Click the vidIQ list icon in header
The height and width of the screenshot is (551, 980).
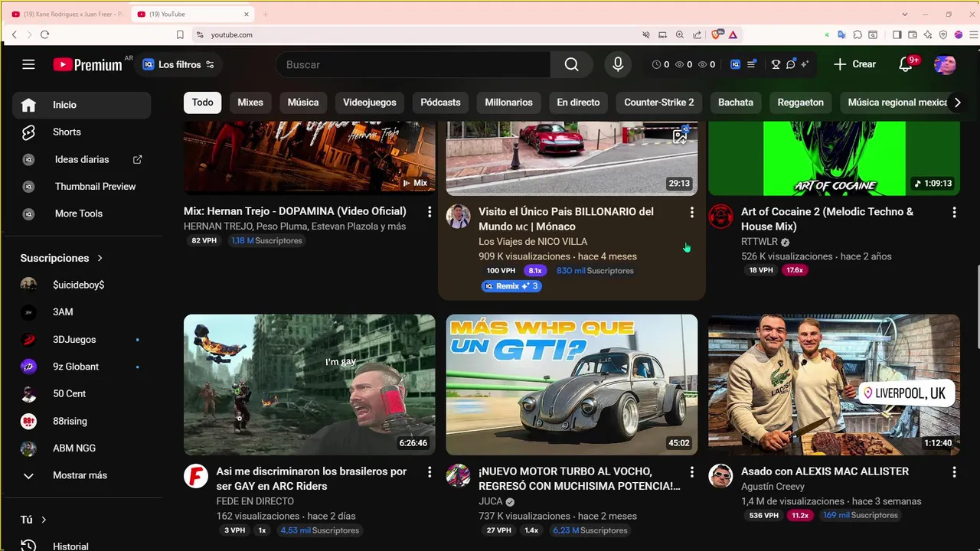point(752,64)
